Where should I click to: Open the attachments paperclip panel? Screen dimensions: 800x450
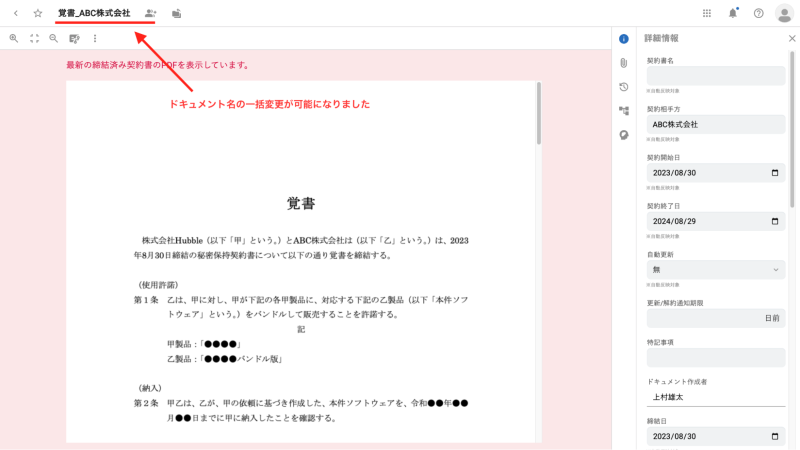(624, 63)
